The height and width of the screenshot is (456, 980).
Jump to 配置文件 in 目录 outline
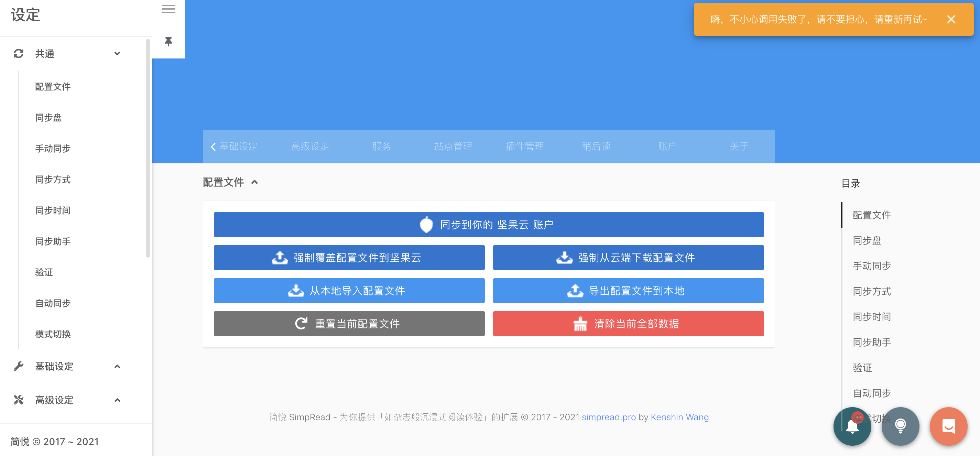click(x=872, y=215)
